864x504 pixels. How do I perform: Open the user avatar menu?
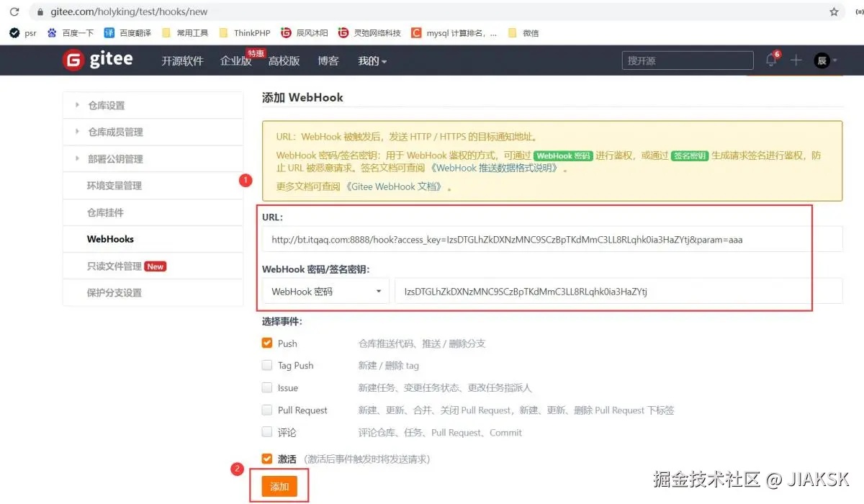(x=825, y=60)
